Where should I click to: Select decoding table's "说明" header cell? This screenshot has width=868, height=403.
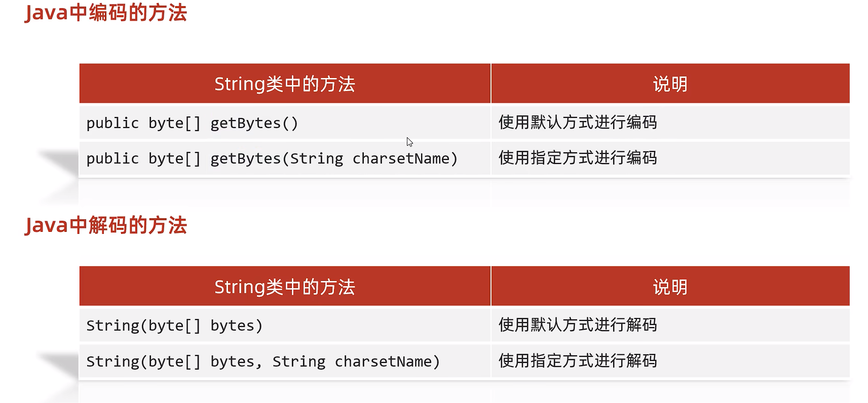(x=670, y=287)
